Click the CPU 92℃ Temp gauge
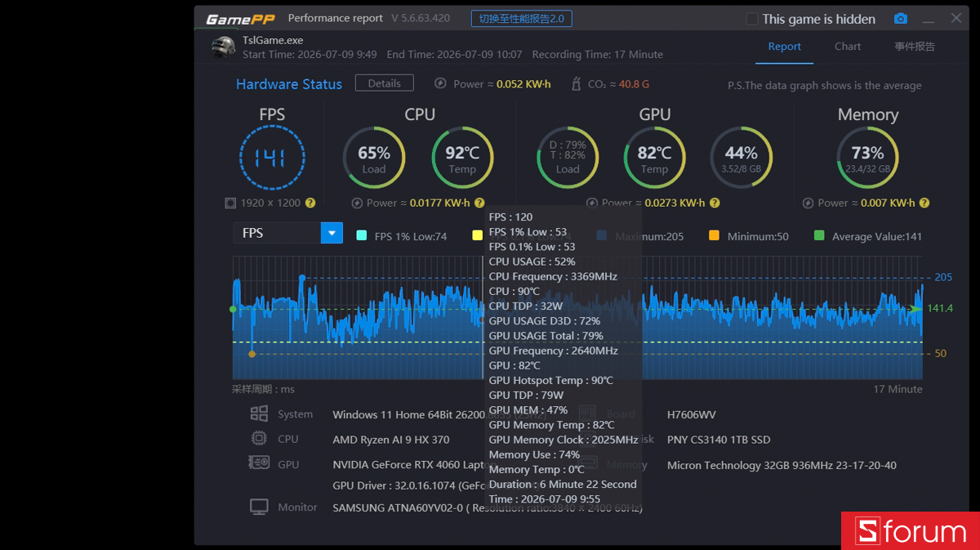The width and height of the screenshot is (980, 550). [x=462, y=158]
